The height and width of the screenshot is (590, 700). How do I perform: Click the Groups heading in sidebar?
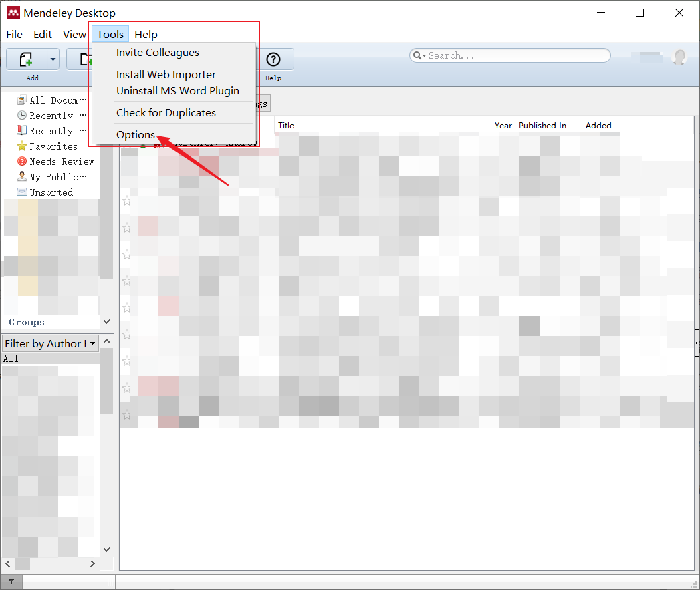(x=27, y=322)
